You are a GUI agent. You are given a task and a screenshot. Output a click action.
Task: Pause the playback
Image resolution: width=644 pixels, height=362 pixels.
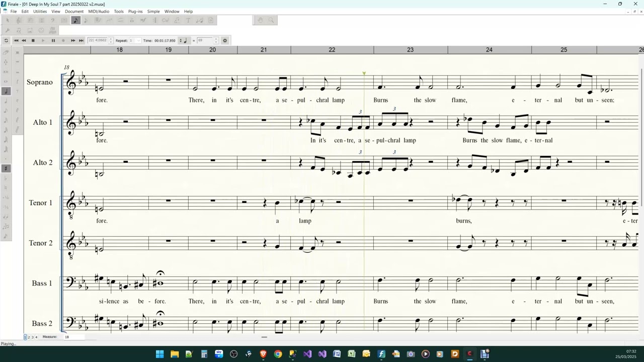point(53,40)
